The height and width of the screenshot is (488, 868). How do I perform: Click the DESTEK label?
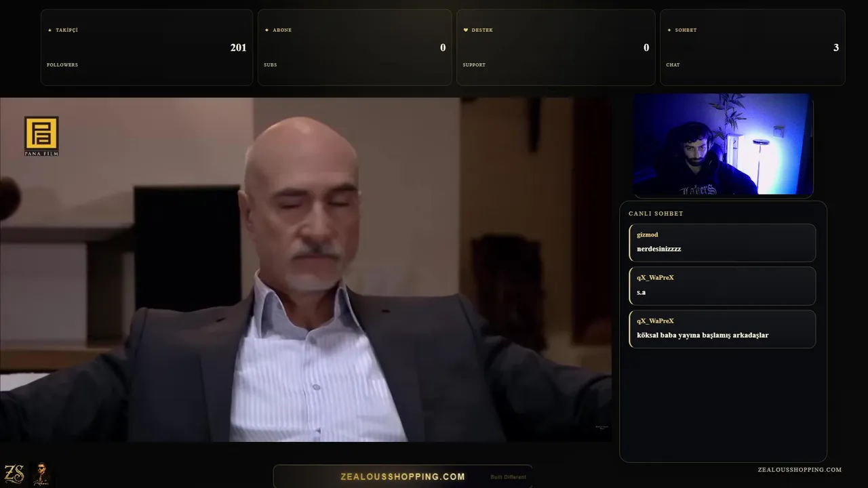pos(482,30)
